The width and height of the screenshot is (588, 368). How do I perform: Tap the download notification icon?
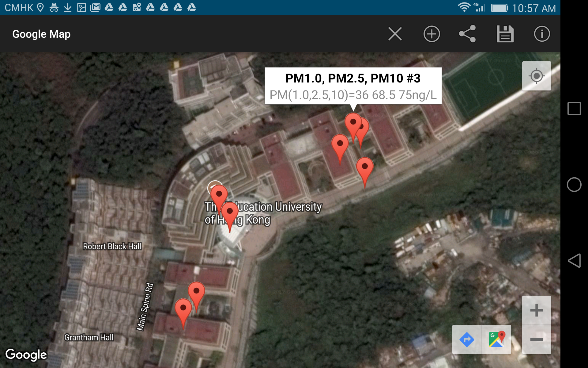(68, 8)
